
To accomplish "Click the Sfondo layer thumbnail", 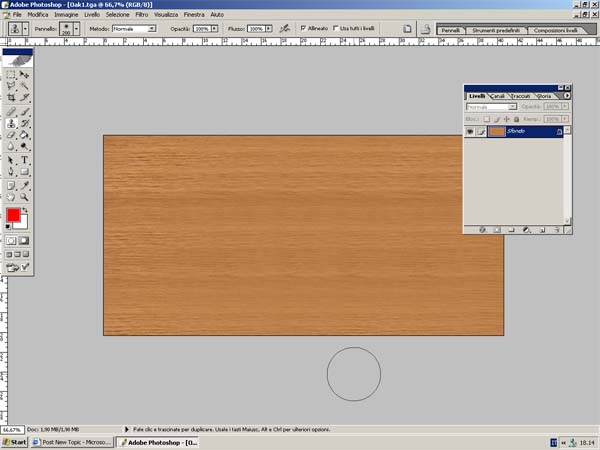I will (x=497, y=131).
